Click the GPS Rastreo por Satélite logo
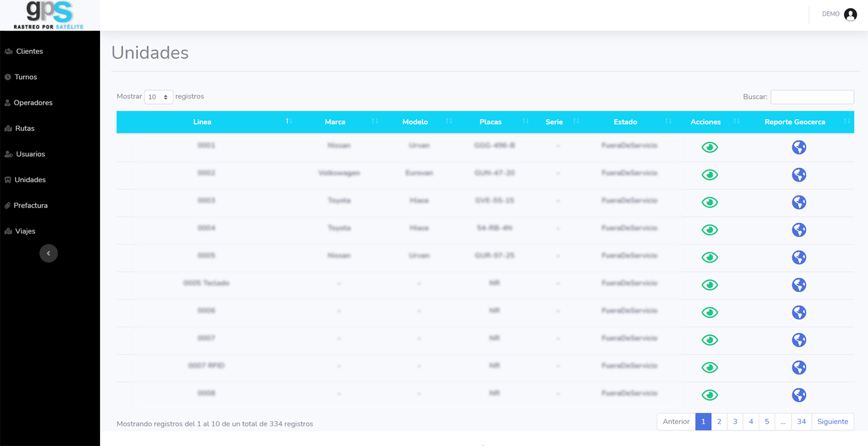 pyautogui.click(x=50, y=15)
